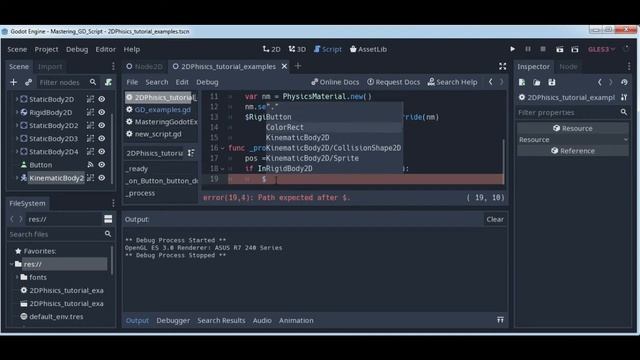This screenshot has height=360, width=640.
Task: Open Scene panel options menu dots
Action: tap(113, 66)
